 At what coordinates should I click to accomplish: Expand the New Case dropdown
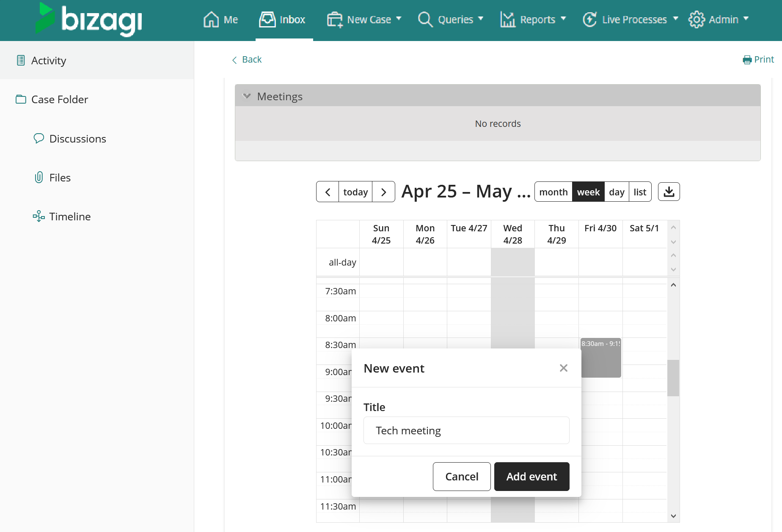[364, 19]
